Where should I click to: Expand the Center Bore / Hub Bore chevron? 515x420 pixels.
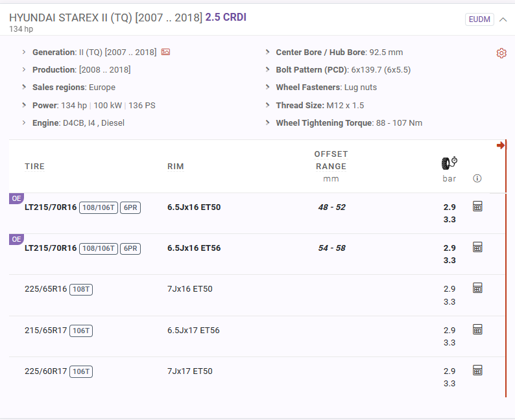click(x=268, y=52)
